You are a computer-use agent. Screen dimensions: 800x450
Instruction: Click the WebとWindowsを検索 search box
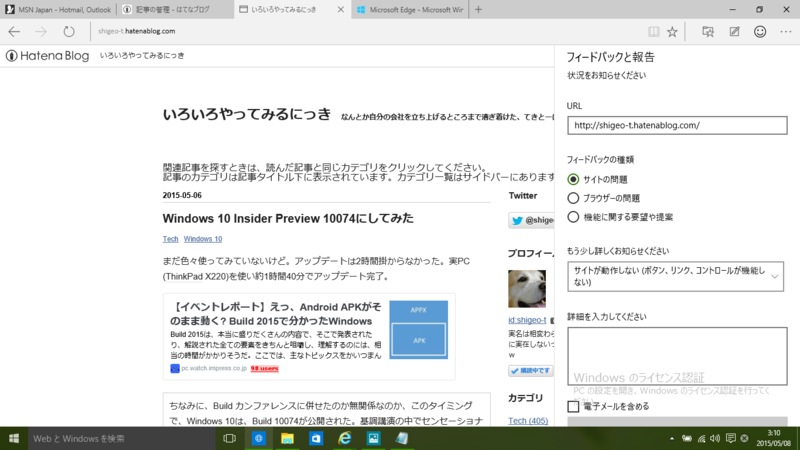click(121, 438)
